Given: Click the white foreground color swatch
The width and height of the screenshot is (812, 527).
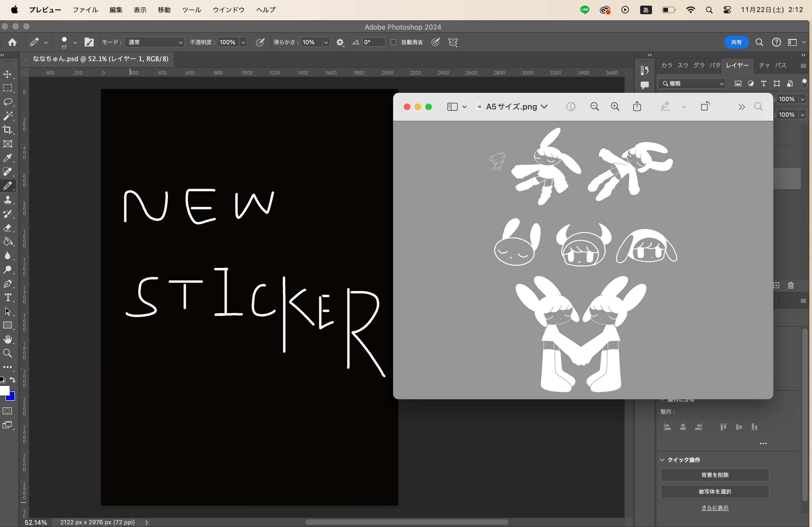Looking at the screenshot, I should tap(4, 391).
